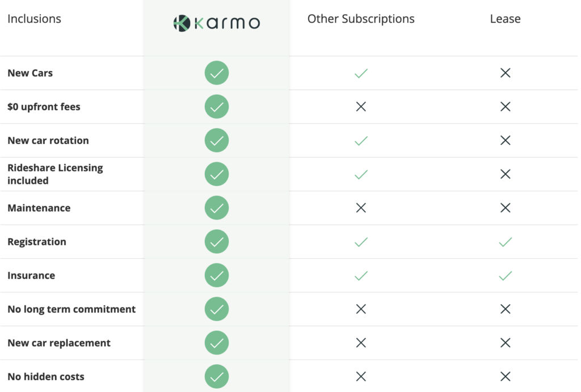581x392 pixels.
Task: Click Other Subscriptions checkmark for New car rotation
Action: coord(361,141)
